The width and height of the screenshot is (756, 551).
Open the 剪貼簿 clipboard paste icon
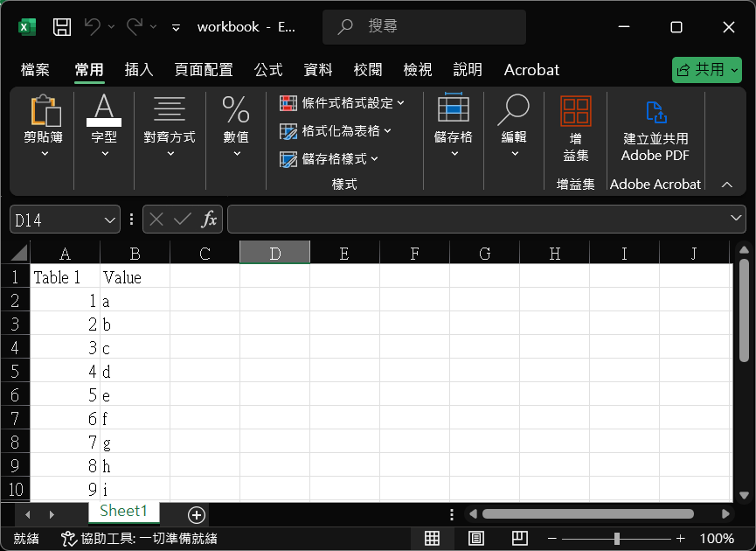click(45, 111)
